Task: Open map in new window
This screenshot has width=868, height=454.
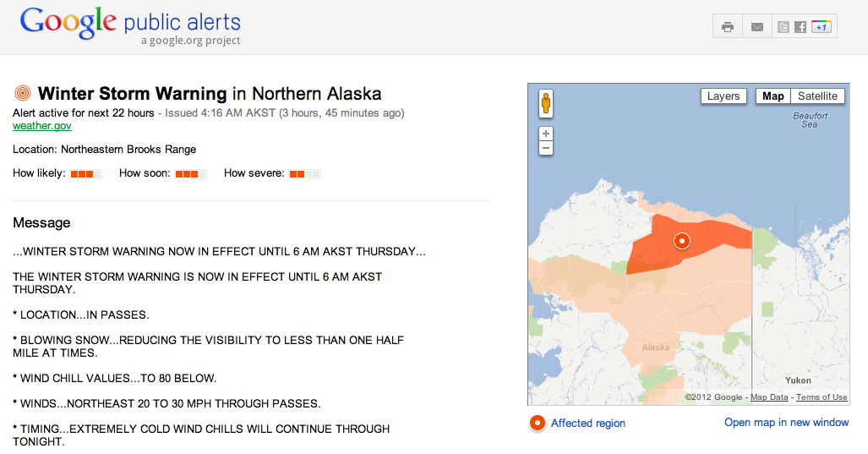Action: 786,423
